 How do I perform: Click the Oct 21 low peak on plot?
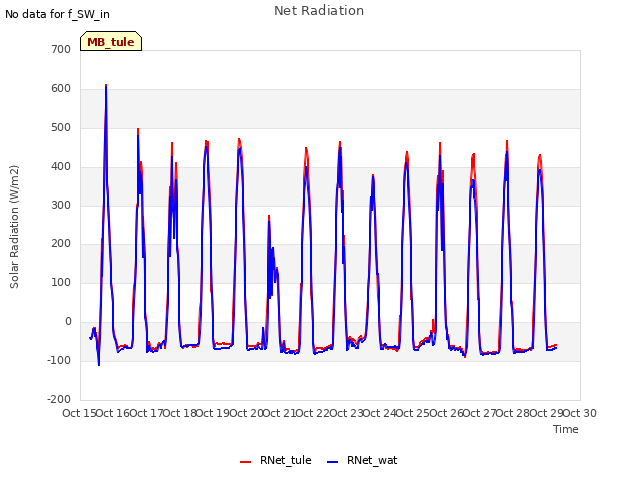269,217
